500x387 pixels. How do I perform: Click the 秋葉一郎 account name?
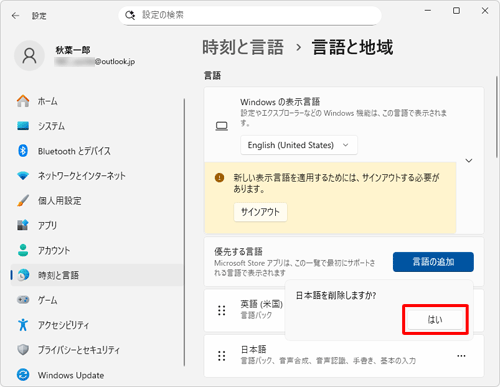[73, 50]
